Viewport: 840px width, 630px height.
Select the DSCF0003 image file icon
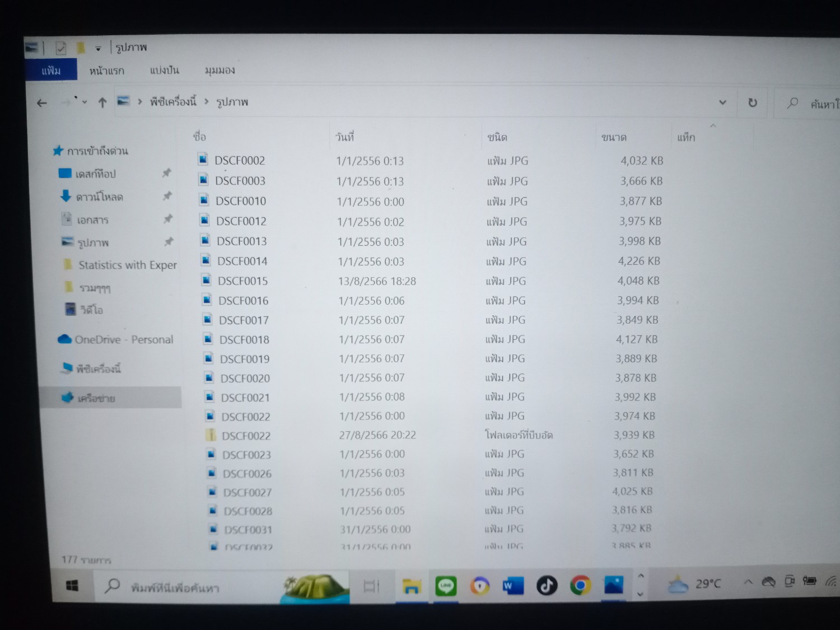203,180
